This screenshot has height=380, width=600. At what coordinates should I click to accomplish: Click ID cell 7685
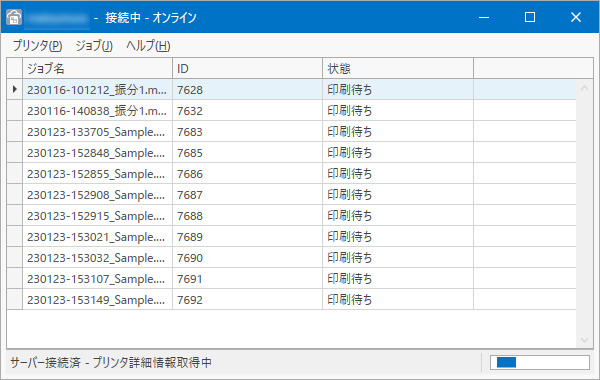point(248,153)
